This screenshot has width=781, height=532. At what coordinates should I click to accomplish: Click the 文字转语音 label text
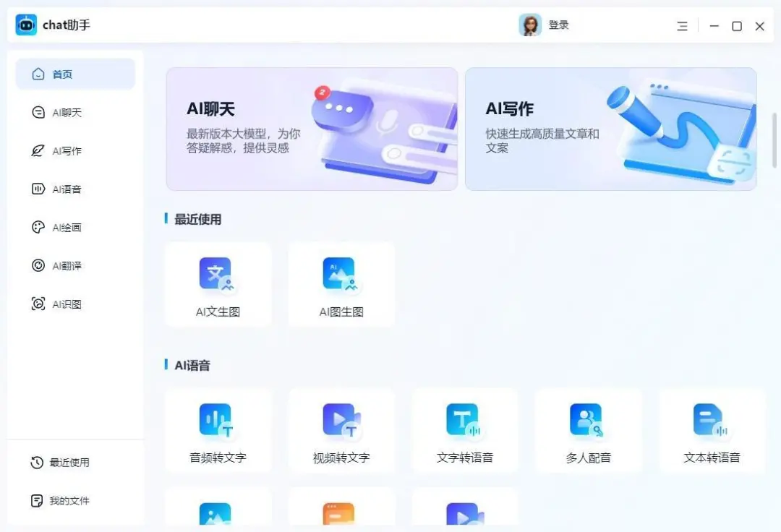(x=465, y=458)
